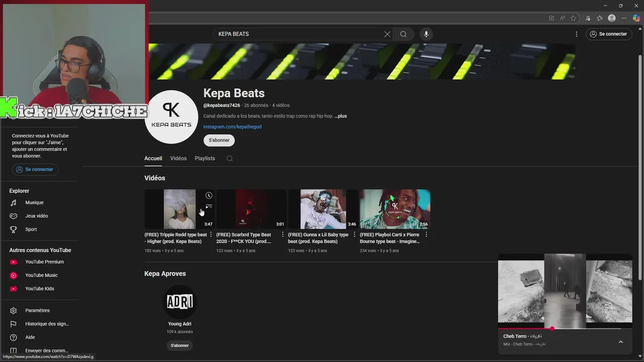Viewport: 644px width, 362px height.
Task: Expand the Cheb Terro miniplayer chevron
Action: pos(620,342)
